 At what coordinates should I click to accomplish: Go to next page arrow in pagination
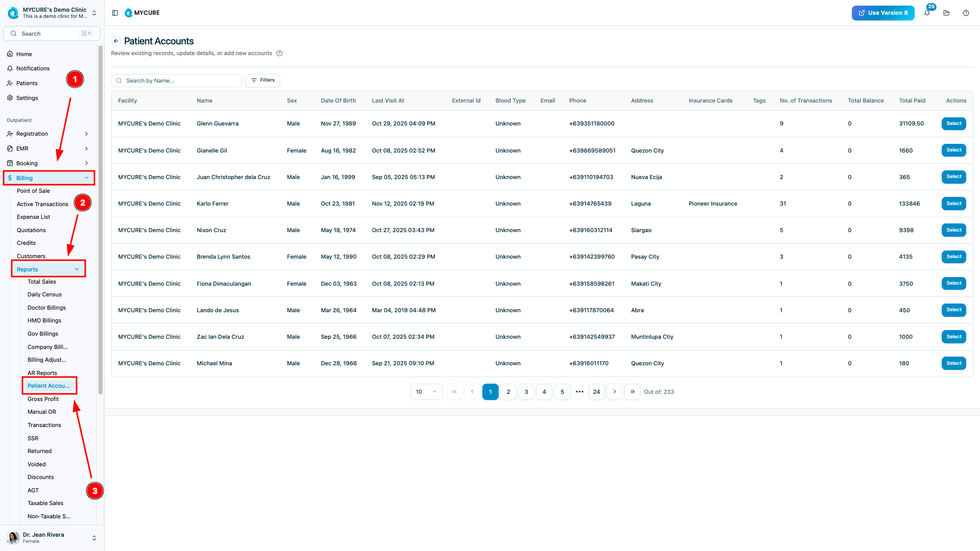pyautogui.click(x=614, y=392)
